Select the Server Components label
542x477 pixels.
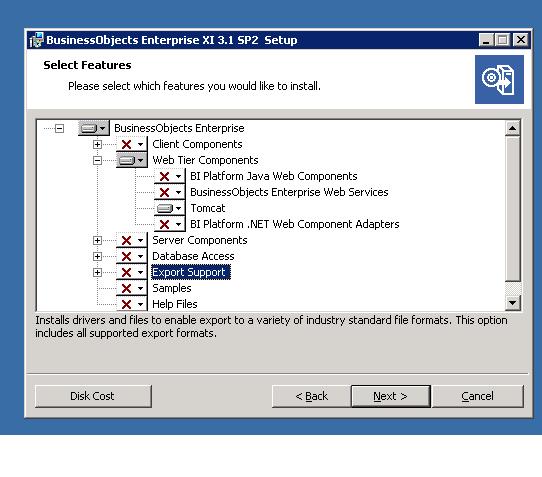point(200,240)
